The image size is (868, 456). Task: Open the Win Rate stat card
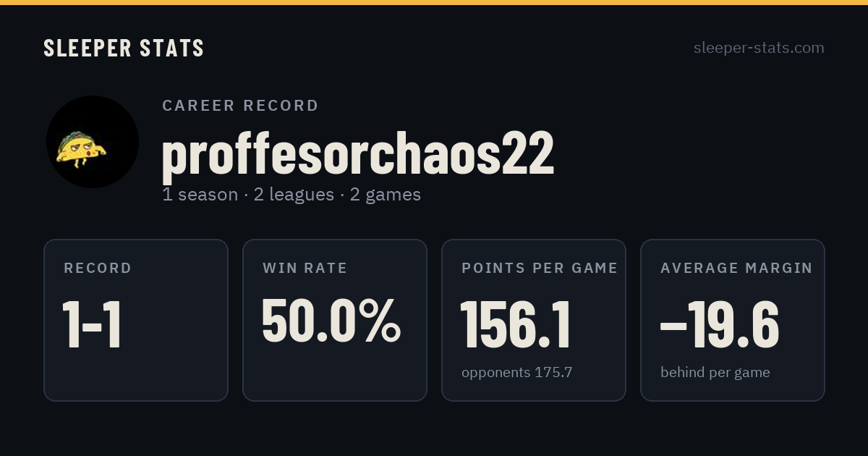tap(335, 320)
